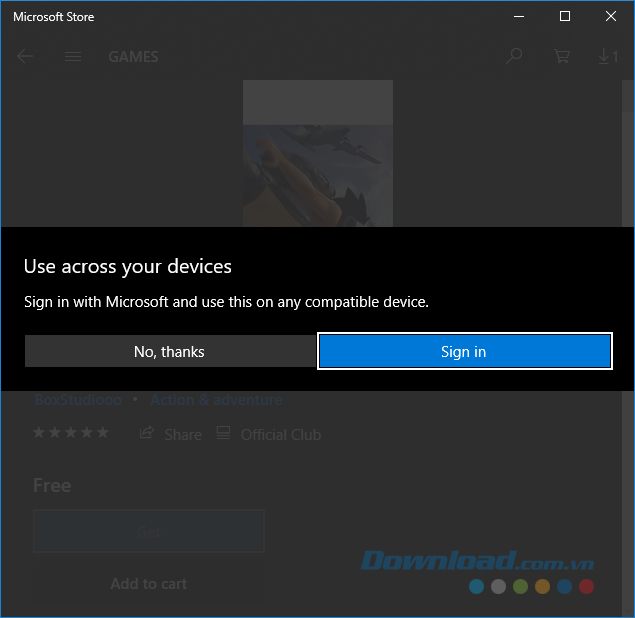Decline with the No, thanks button

pyautogui.click(x=170, y=351)
